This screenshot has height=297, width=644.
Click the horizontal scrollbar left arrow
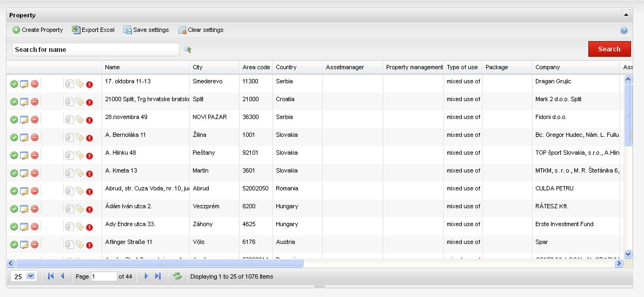pyautogui.click(x=11, y=263)
